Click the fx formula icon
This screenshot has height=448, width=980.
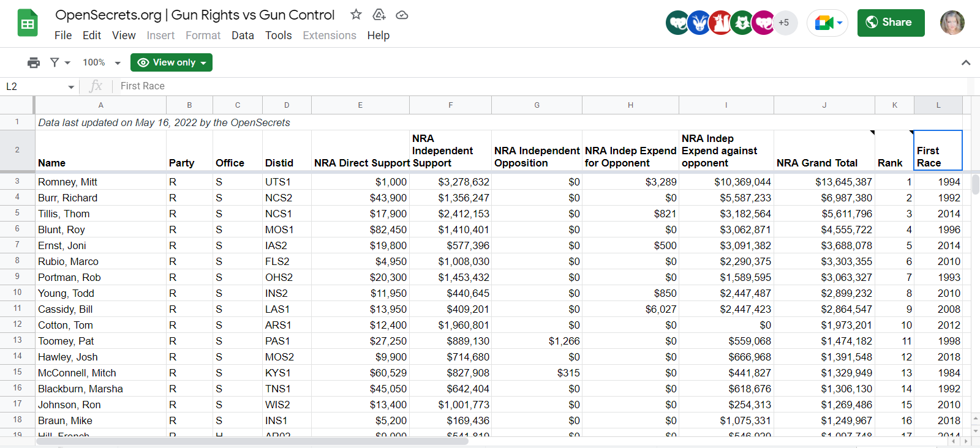click(96, 86)
